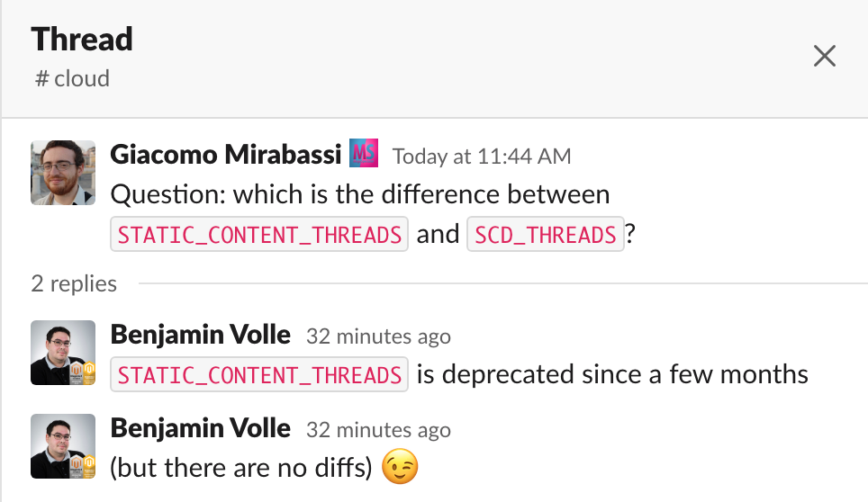
Task: Click second reply's '32 minutes ago' timestamp
Action: click(379, 429)
